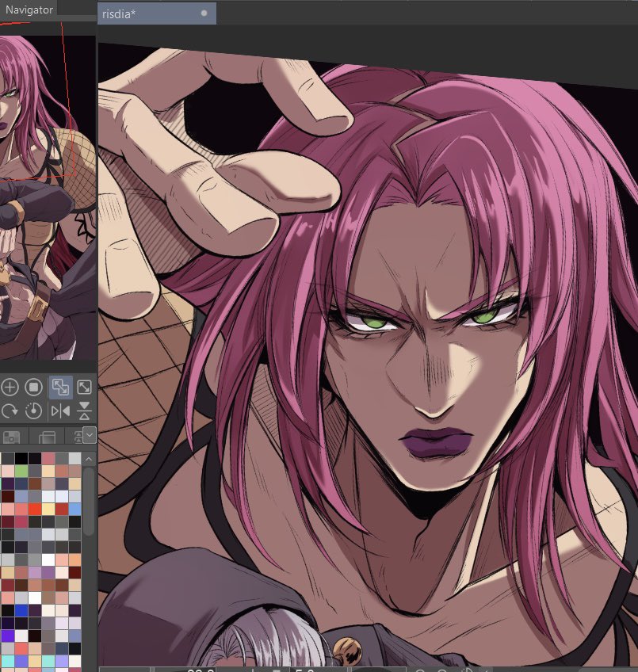This screenshot has width=638, height=672.
Task: Toggle the color set display icon
Action: click(x=11, y=435)
